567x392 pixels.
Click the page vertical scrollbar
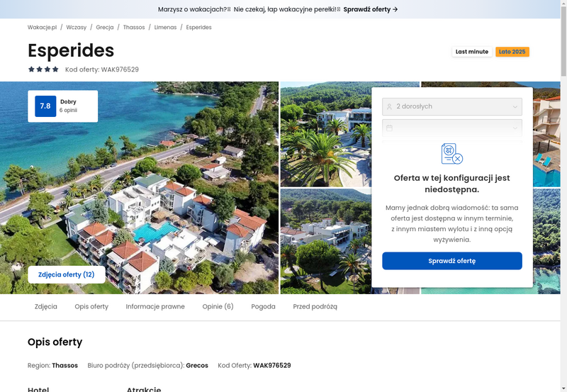563,196
